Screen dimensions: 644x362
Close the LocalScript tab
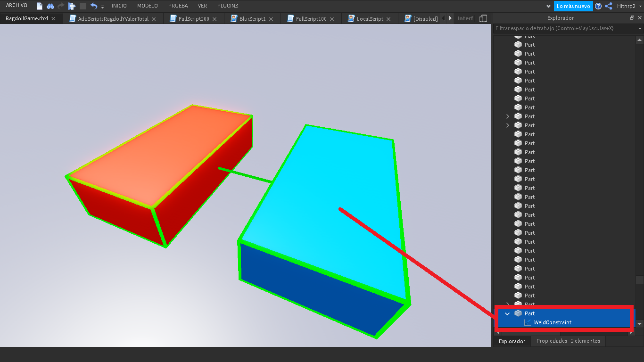click(x=388, y=19)
